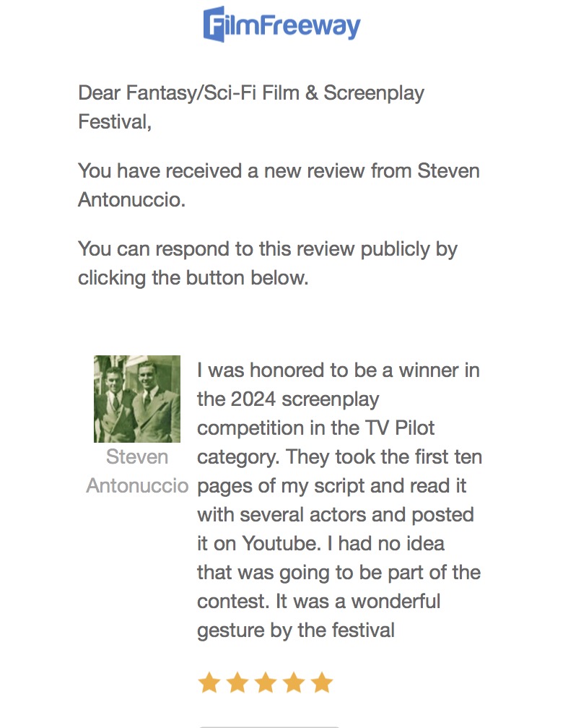The width and height of the screenshot is (563, 728).
Task: Click the "gesture by the festival" closing line
Action: (x=296, y=630)
